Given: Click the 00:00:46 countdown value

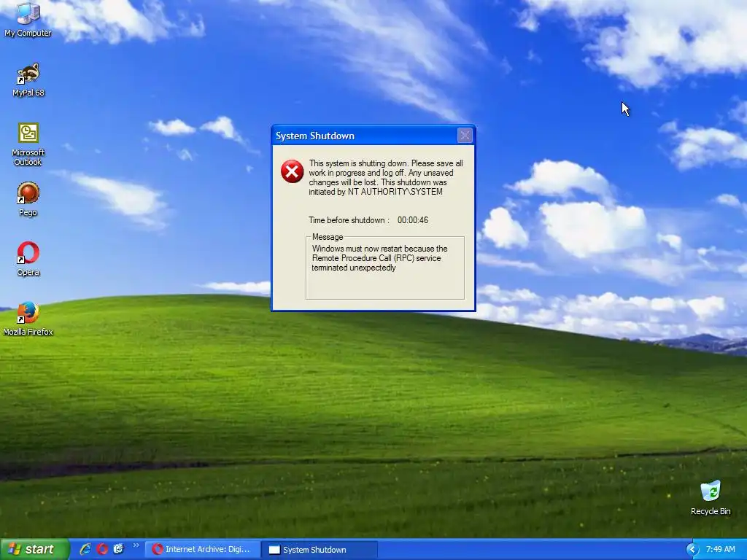Looking at the screenshot, I should pos(413,220).
